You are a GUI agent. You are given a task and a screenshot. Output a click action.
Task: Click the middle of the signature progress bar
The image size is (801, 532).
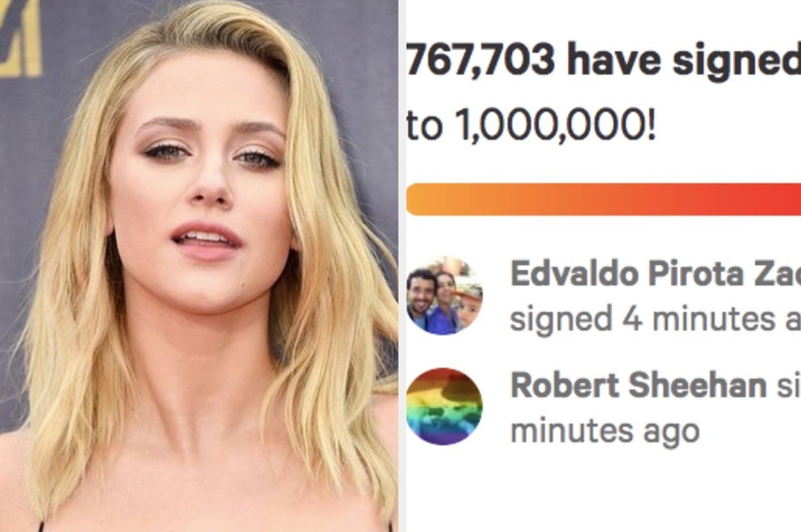tap(604, 199)
